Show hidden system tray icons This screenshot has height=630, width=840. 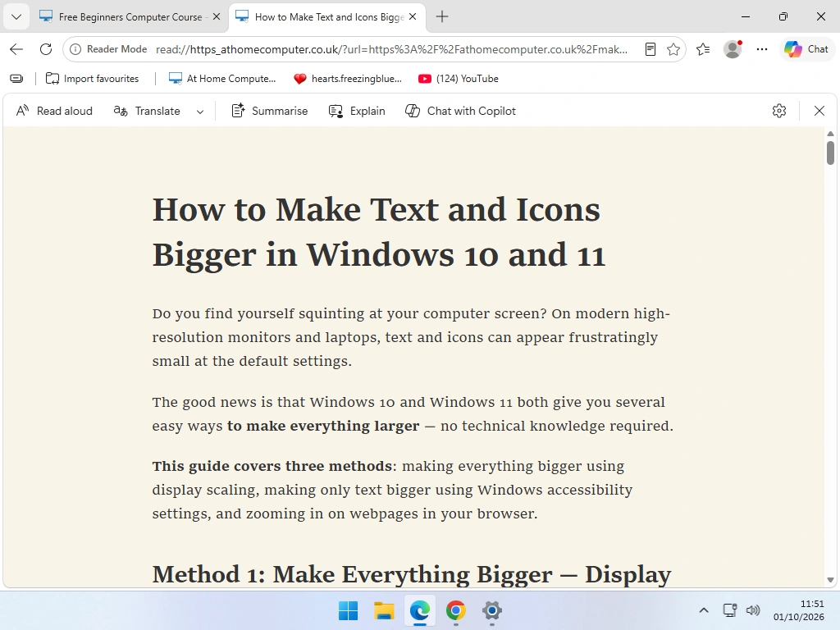704,610
